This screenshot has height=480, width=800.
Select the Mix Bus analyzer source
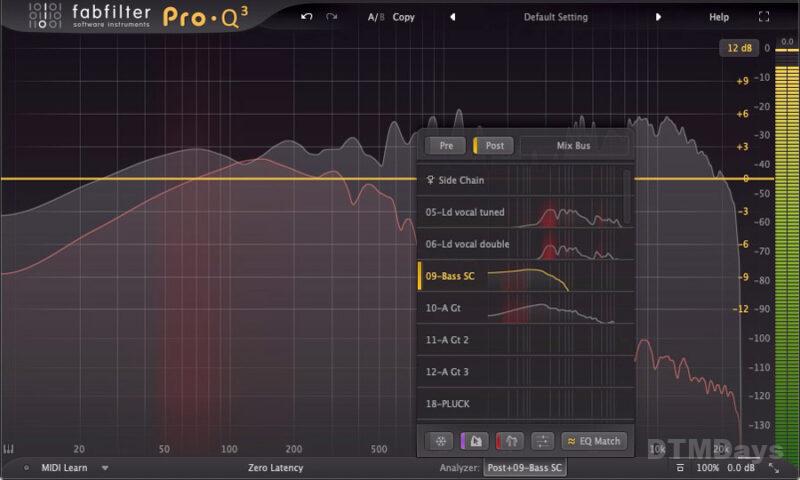(573, 146)
